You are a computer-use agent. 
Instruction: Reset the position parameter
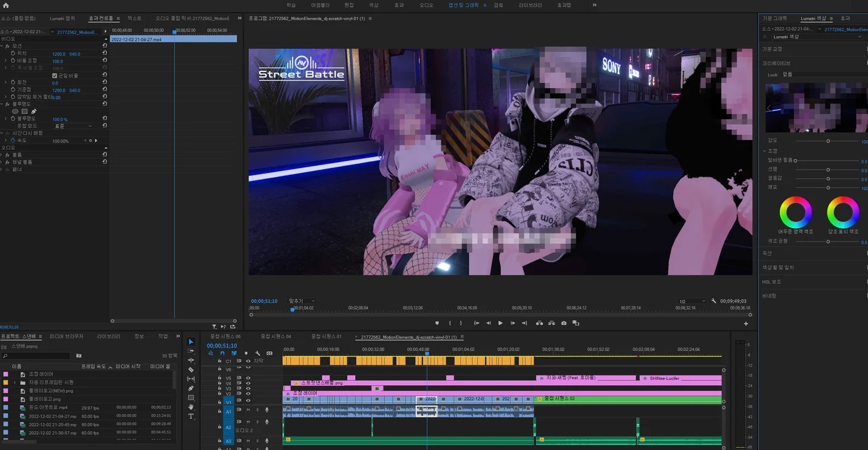[x=105, y=53]
